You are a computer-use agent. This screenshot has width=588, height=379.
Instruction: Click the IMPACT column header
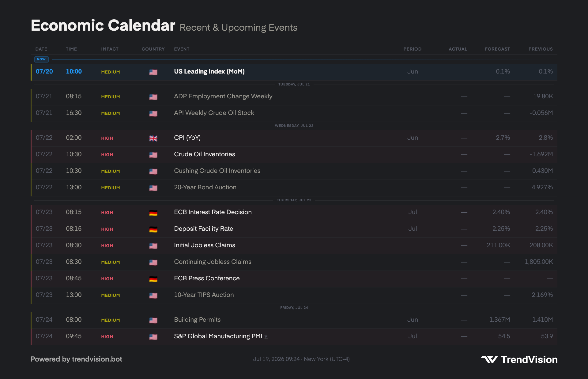pyautogui.click(x=110, y=49)
